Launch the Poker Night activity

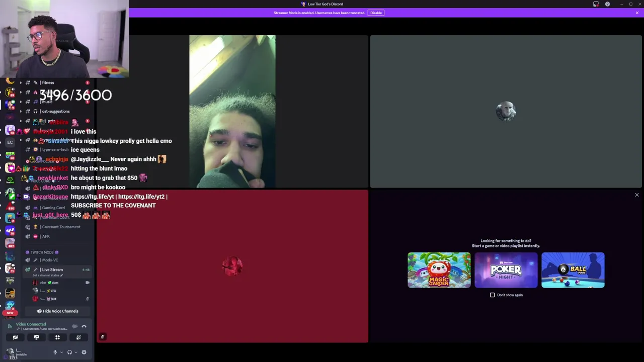506,270
